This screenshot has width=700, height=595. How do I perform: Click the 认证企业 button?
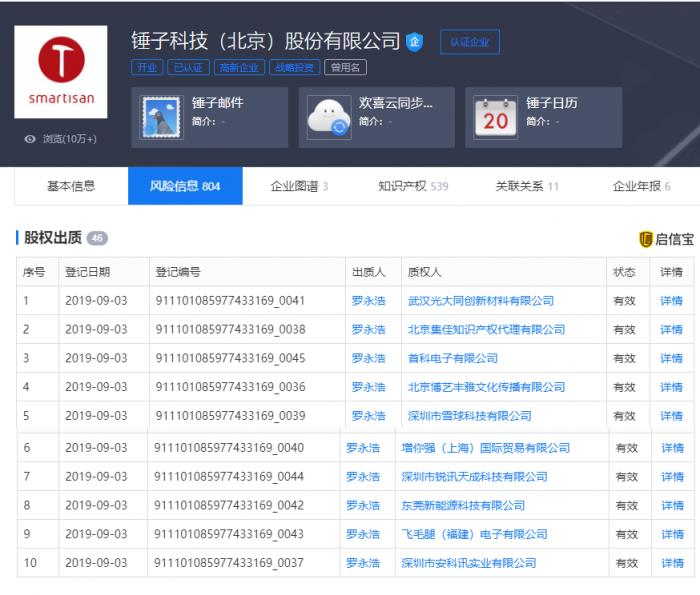(469, 42)
